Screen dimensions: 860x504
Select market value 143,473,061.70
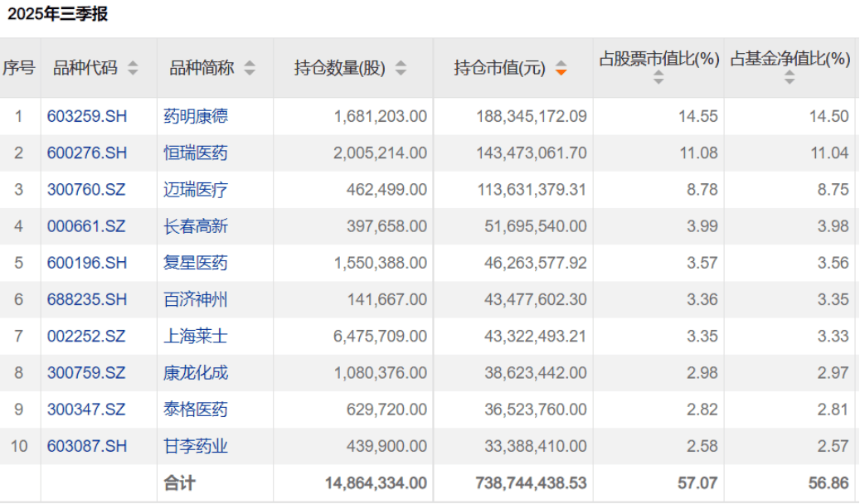pyautogui.click(x=532, y=153)
